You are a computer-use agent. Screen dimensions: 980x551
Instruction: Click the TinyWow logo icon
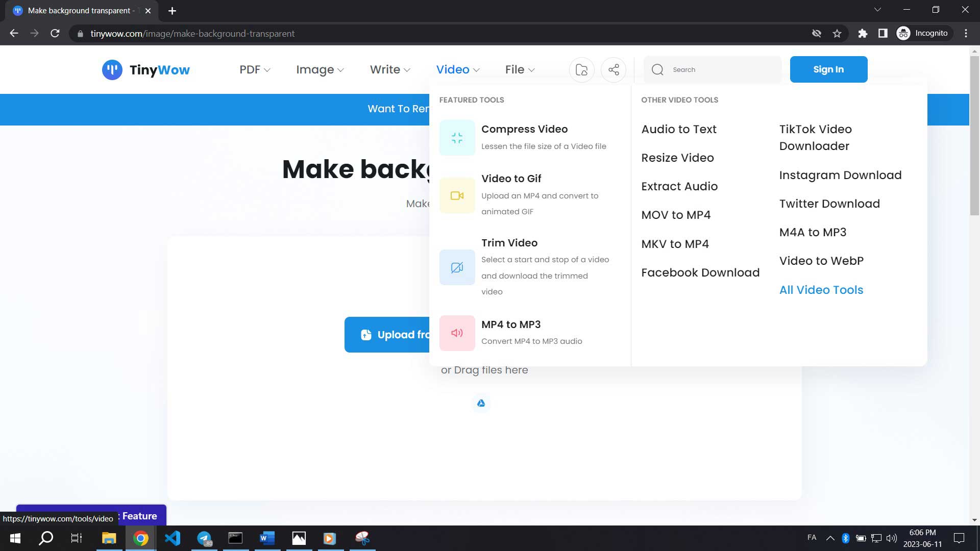[x=112, y=70]
